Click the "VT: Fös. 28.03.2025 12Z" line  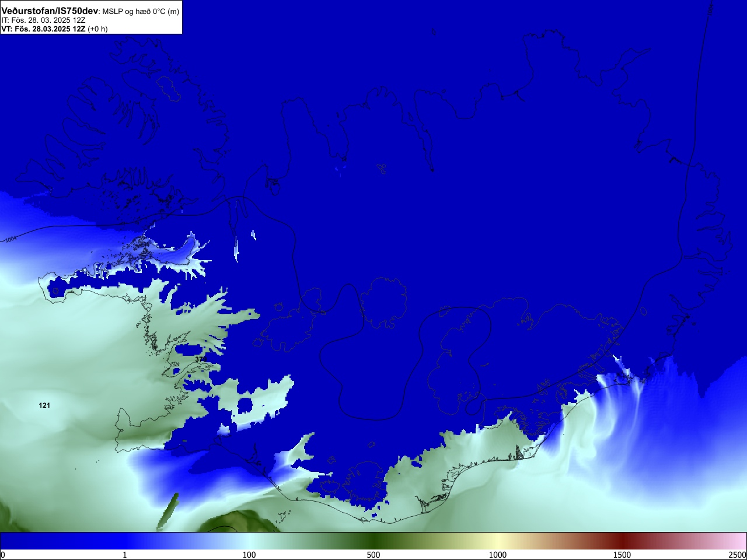point(54,29)
